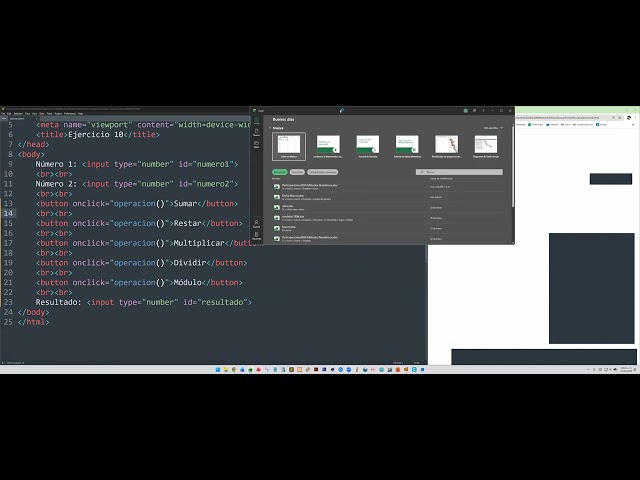Open the second recent file in Excel's list
The image size is (640, 480).
click(387, 197)
